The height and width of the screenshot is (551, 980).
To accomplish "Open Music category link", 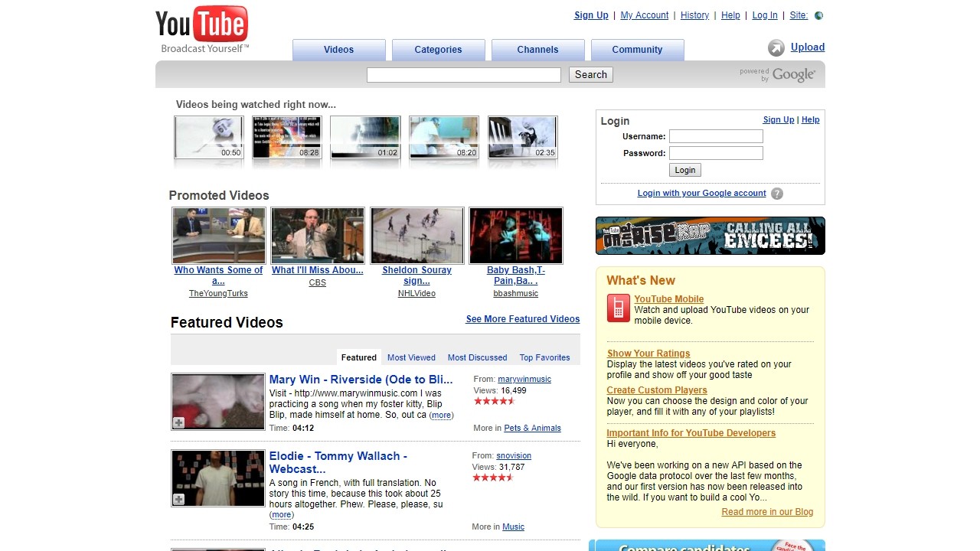I will click(x=513, y=527).
